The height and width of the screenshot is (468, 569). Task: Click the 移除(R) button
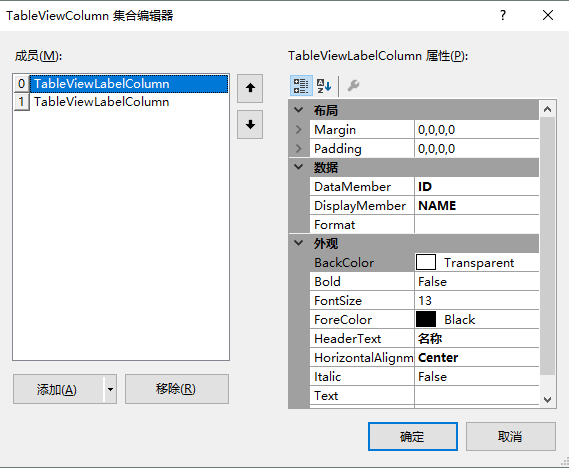coord(177,389)
